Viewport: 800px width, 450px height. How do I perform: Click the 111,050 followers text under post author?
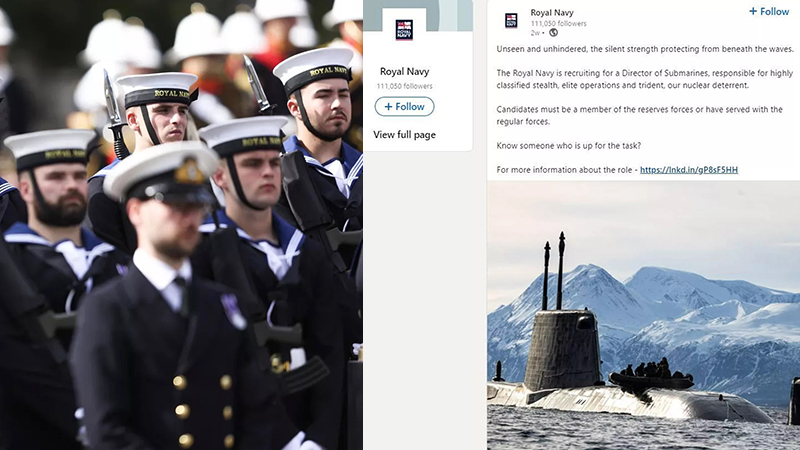[x=559, y=23]
